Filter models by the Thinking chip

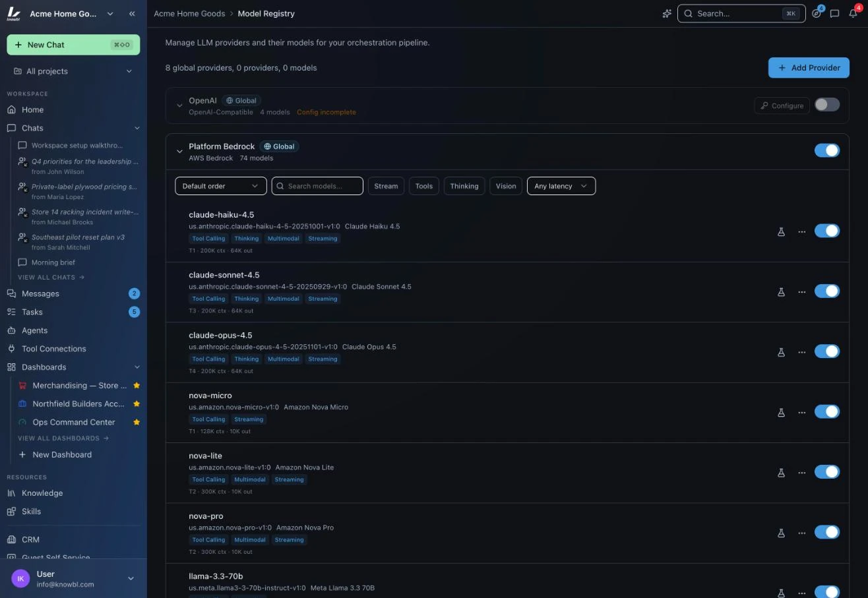point(464,186)
